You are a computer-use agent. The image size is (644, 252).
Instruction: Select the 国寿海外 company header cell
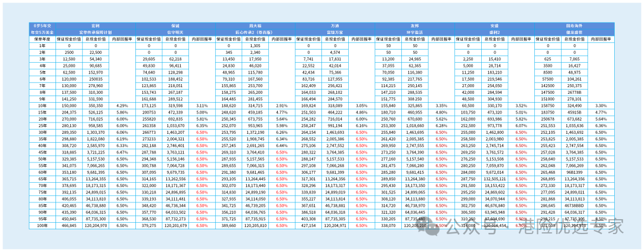(x=574, y=26)
